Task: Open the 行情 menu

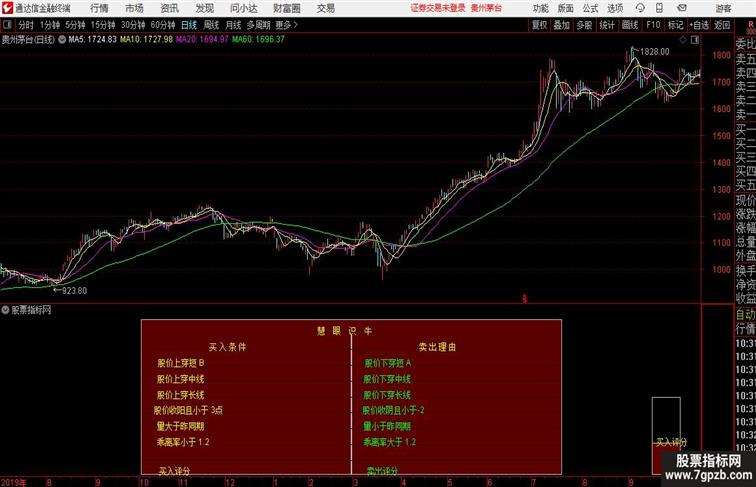Action: click(99, 8)
